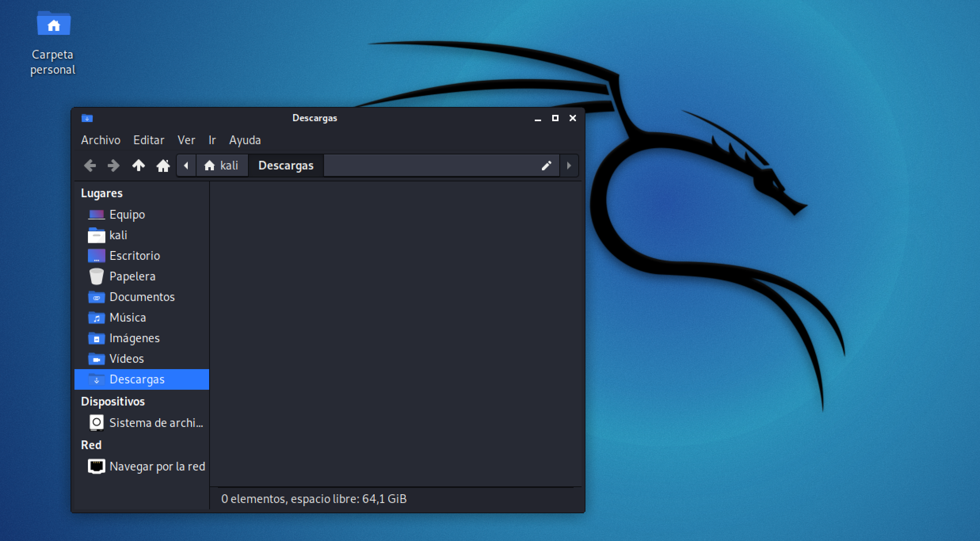Image resolution: width=980 pixels, height=541 pixels.
Task: Click the empty file listing area
Action: tap(395, 333)
